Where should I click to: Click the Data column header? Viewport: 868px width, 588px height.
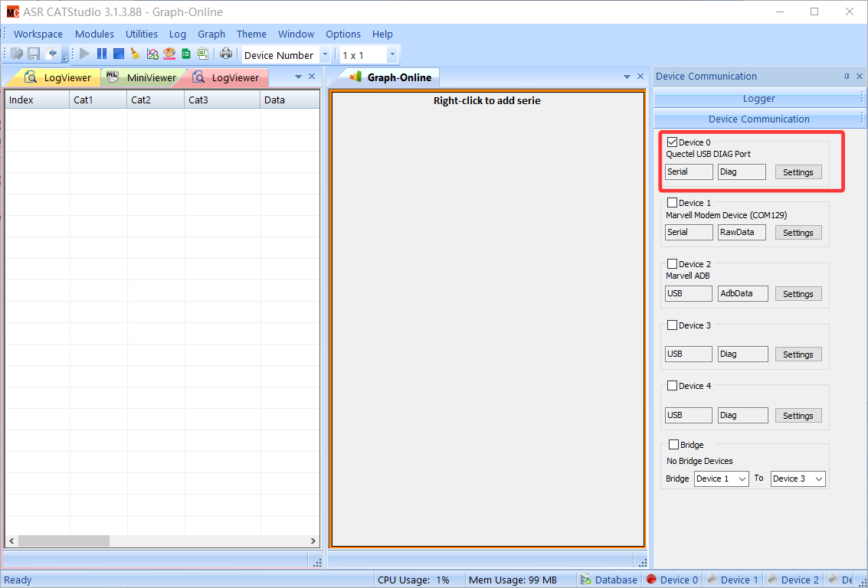pyautogui.click(x=290, y=100)
